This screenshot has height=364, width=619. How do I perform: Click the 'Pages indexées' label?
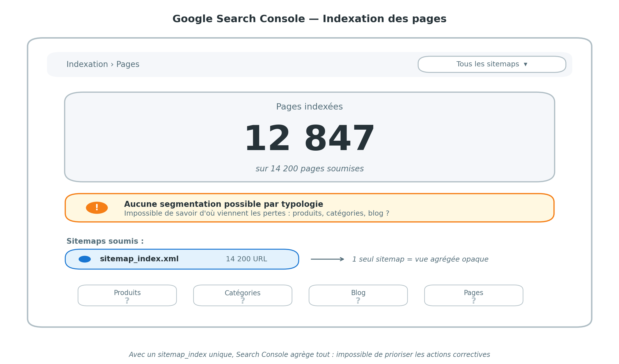click(309, 107)
